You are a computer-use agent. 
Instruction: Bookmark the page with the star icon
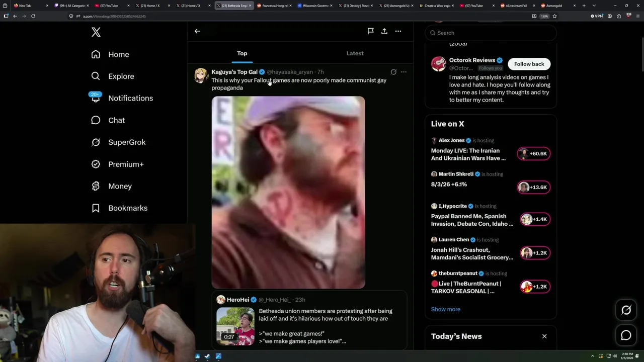point(554,16)
